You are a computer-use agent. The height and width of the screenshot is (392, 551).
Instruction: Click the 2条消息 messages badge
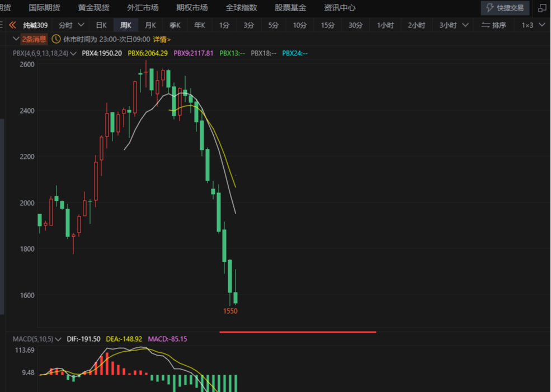tap(34, 39)
